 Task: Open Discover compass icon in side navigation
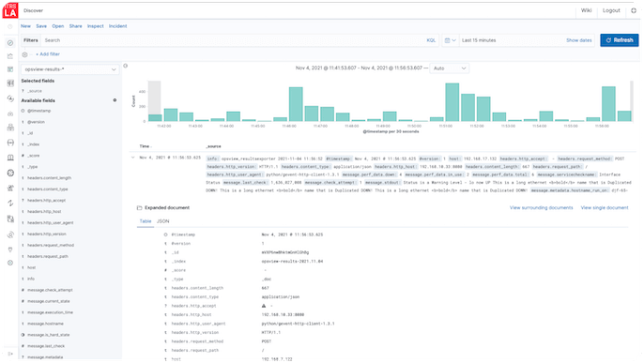[10, 42]
